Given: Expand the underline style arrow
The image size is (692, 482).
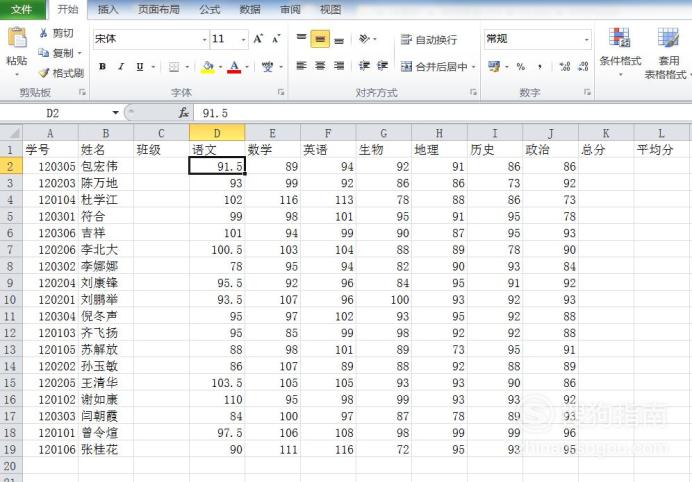Looking at the screenshot, I should click(153, 67).
